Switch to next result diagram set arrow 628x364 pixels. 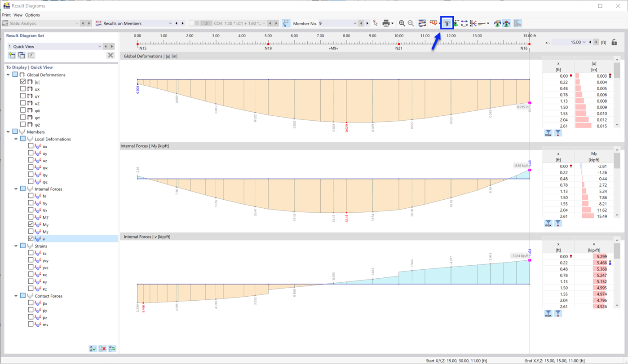click(x=112, y=46)
